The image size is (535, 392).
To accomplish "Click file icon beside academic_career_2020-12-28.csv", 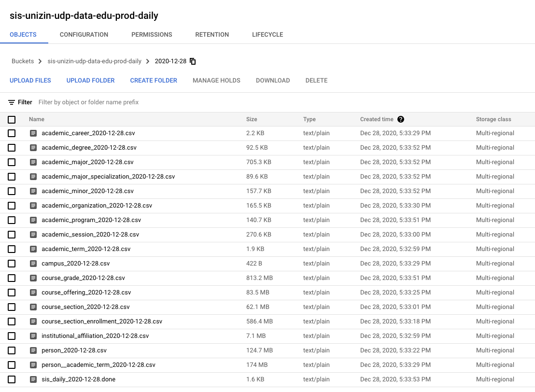I will pos(33,133).
